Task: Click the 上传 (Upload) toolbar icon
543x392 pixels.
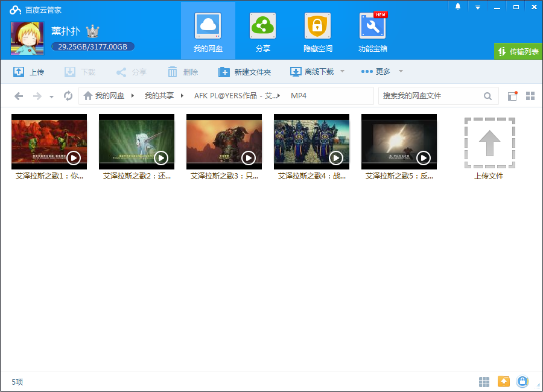Action: pyautogui.click(x=17, y=71)
